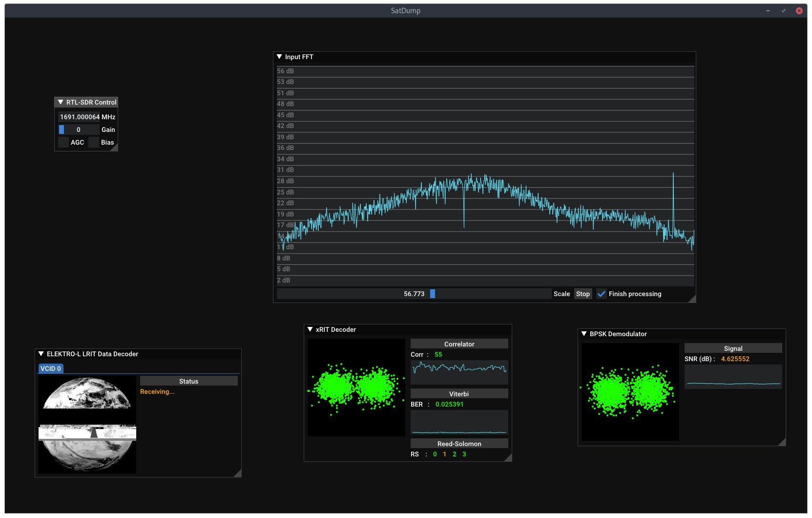812x518 pixels.
Task: Collapse the Input FFT panel
Action: click(280, 57)
